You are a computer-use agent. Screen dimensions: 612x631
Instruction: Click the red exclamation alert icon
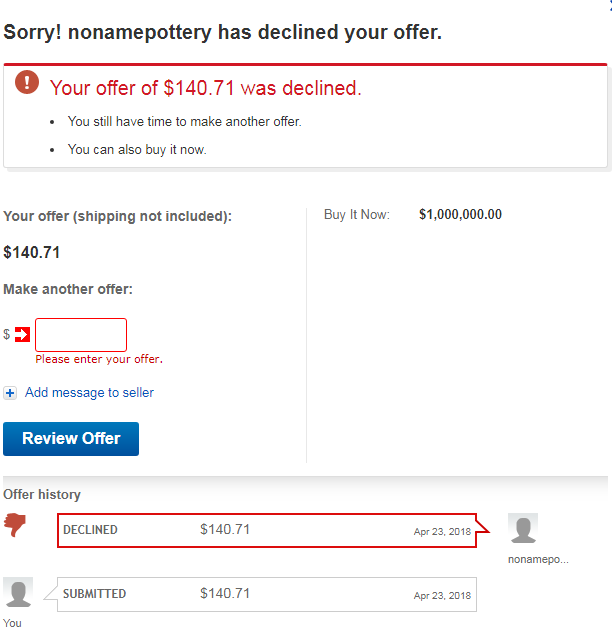[x=27, y=82]
